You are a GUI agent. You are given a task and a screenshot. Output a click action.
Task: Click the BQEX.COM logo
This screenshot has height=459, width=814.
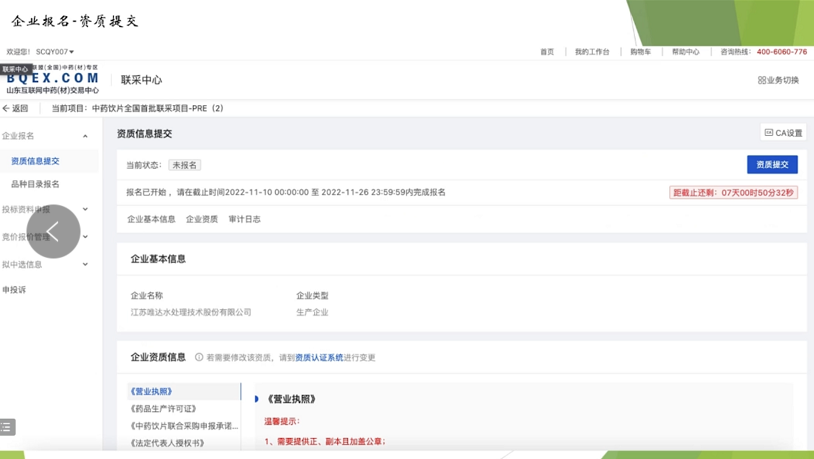pos(52,78)
